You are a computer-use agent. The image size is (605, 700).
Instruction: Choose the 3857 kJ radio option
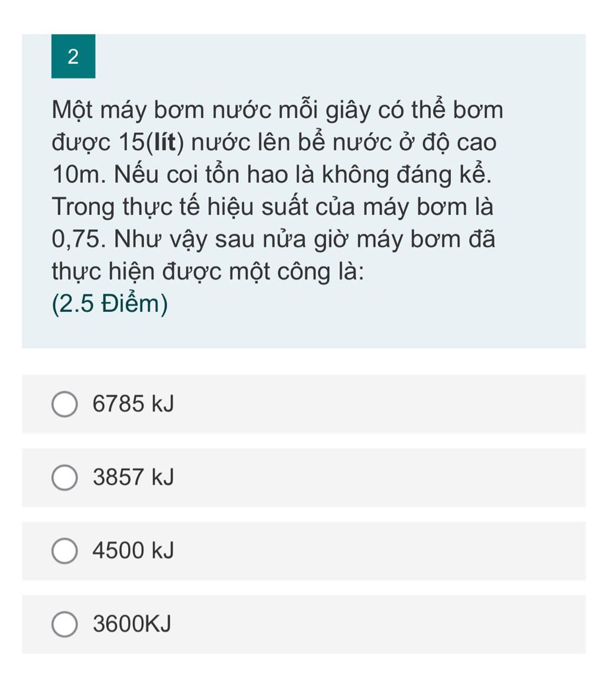pos(65,477)
